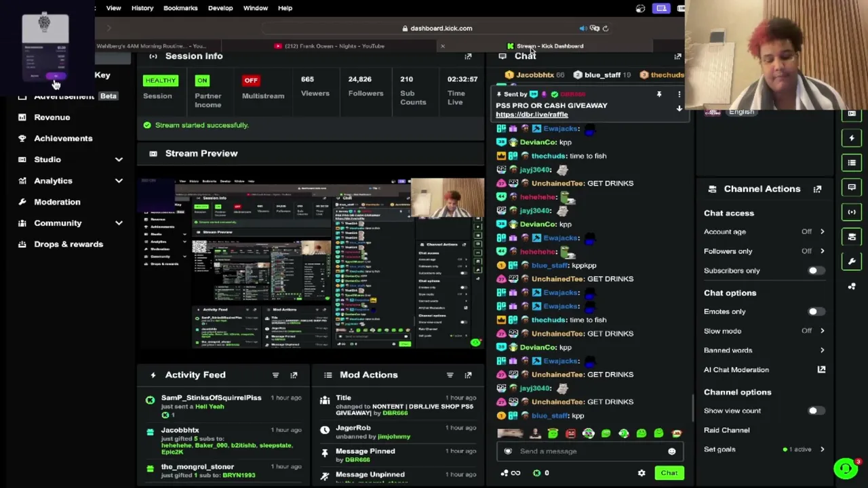Viewport: 868px width, 488px height.
Task: Open Set goals arrow
Action: [822, 449]
